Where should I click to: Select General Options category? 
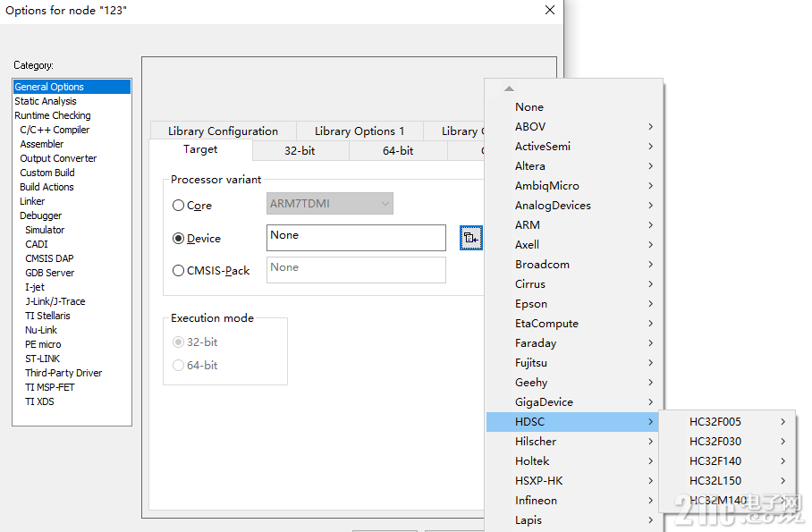pyautogui.click(x=72, y=87)
